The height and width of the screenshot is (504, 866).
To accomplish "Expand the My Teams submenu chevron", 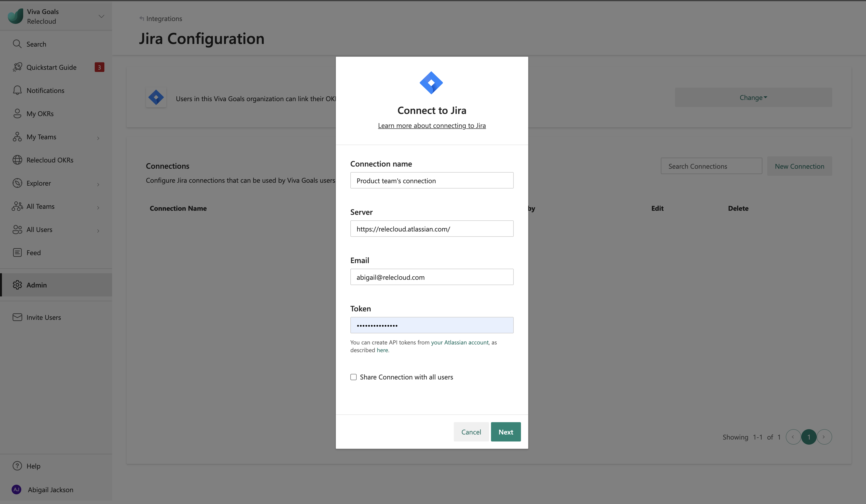I will 98,138.
